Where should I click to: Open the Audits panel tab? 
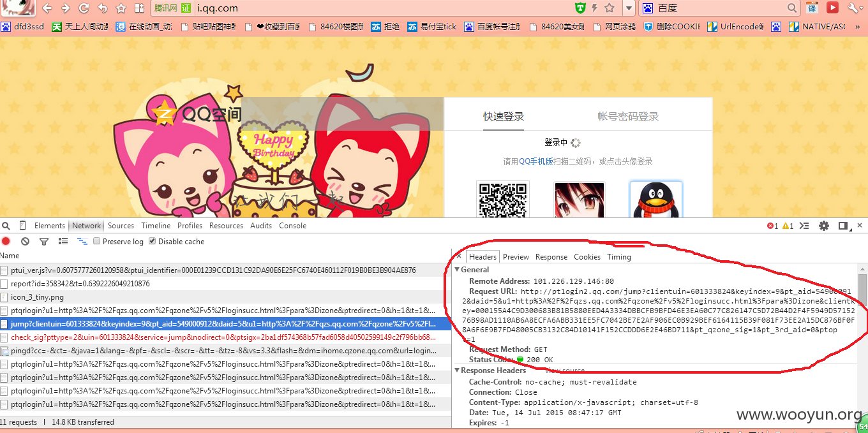[x=261, y=226]
